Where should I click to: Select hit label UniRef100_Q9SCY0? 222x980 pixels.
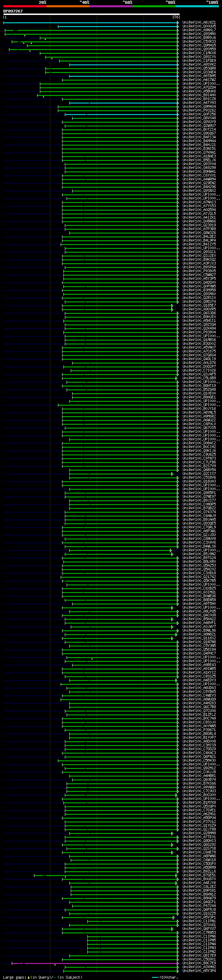(199, 57)
